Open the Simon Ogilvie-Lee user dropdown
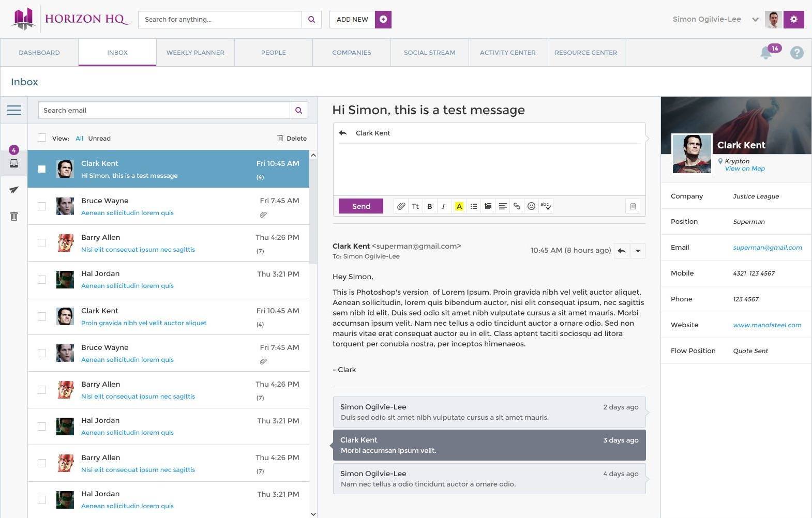812x518 pixels. coord(755,20)
